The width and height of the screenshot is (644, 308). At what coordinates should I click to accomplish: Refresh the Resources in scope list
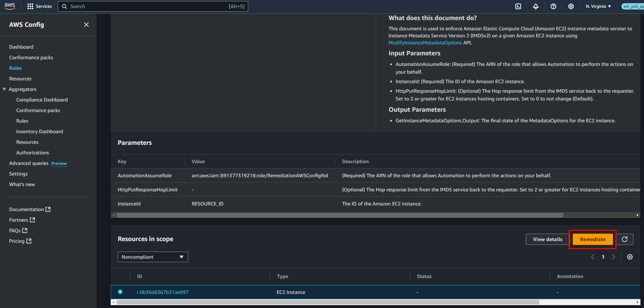click(625, 239)
